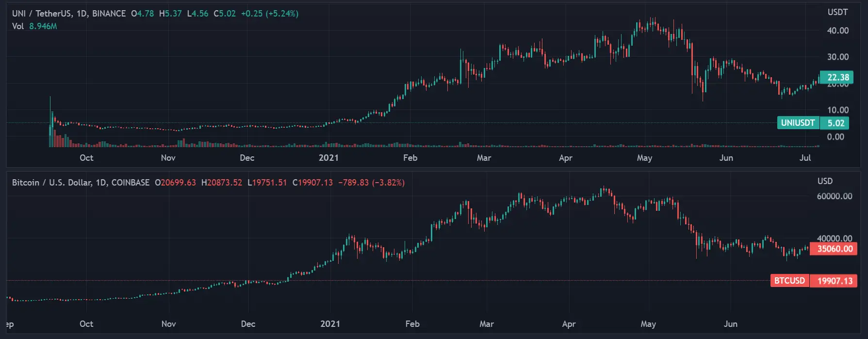Click the BTCUSD symbol price tag
Image resolution: width=868 pixels, height=339 pixels.
coord(789,281)
